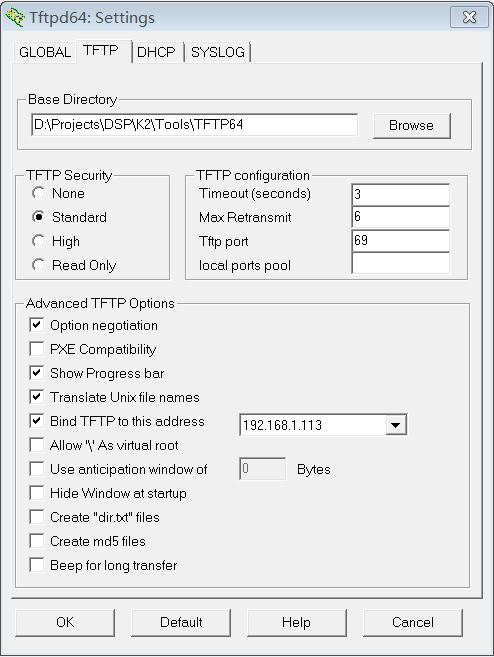
Task: Browse for a base directory
Action: 411,125
